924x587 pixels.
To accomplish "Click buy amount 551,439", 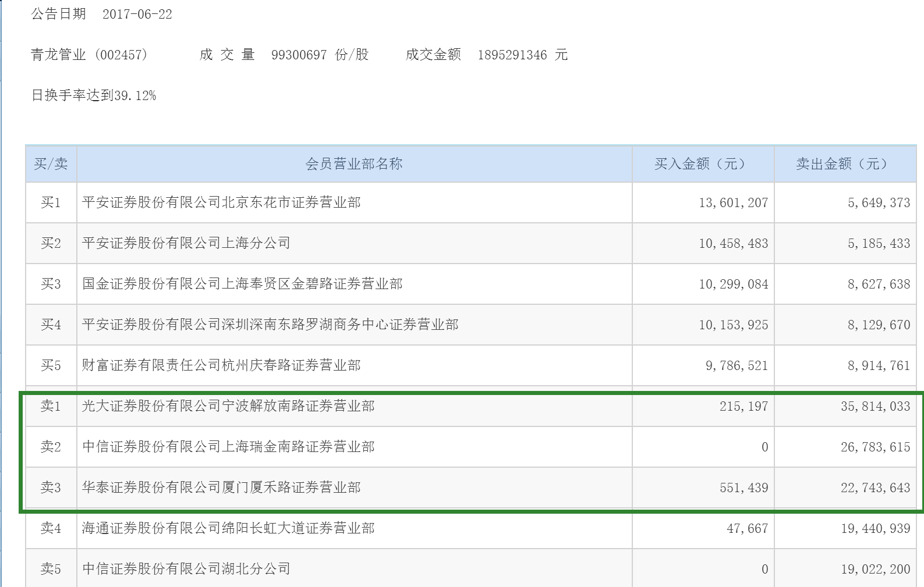I will pos(744,488).
